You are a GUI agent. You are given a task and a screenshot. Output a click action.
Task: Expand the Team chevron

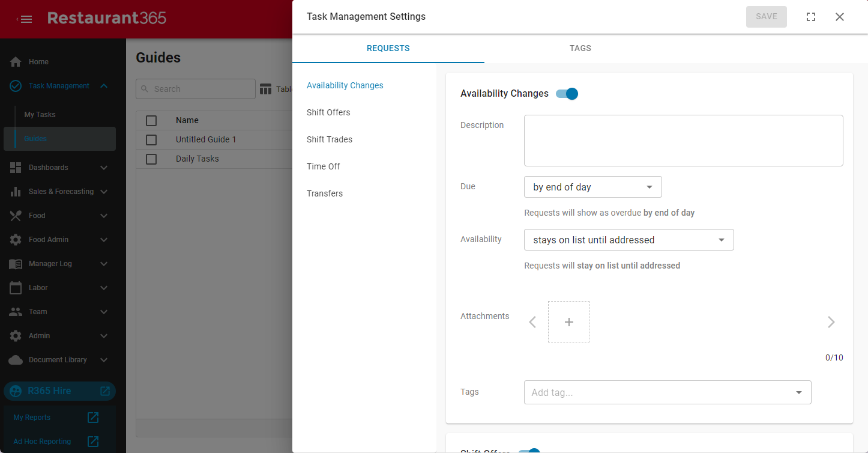pos(104,312)
